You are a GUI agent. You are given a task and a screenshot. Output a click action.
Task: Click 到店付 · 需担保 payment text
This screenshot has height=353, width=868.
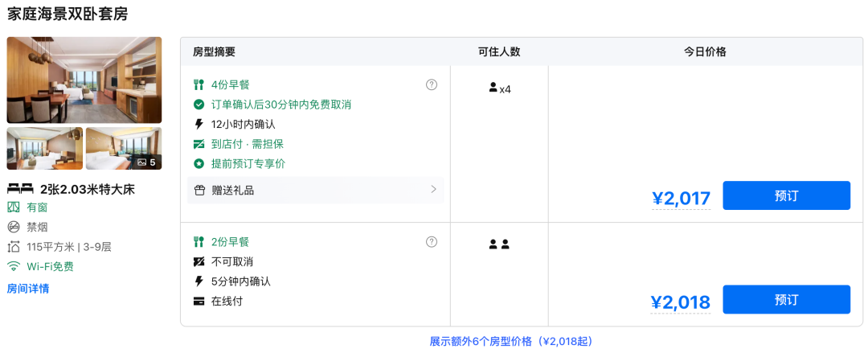247,144
